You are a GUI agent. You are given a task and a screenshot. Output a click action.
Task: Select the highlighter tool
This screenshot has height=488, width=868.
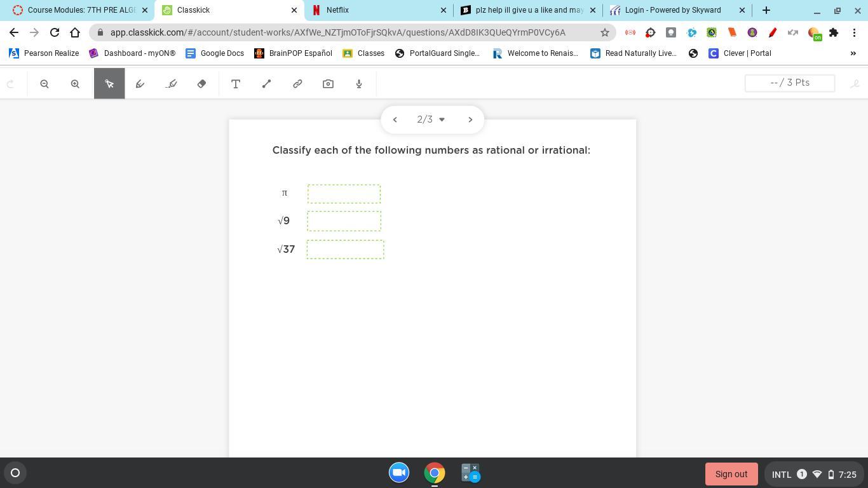pyautogui.click(x=171, y=84)
